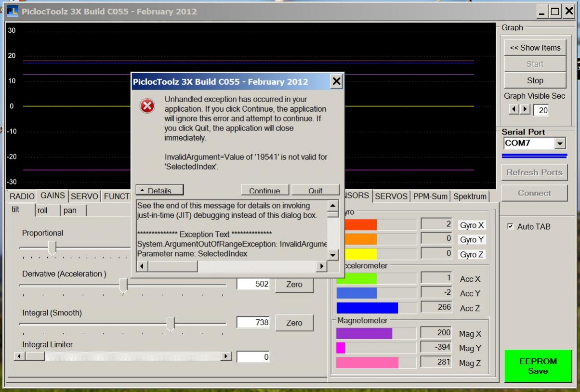Click the red error icon in dialog
The width and height of the screenshot is (580, 392).
click(147, 106)
